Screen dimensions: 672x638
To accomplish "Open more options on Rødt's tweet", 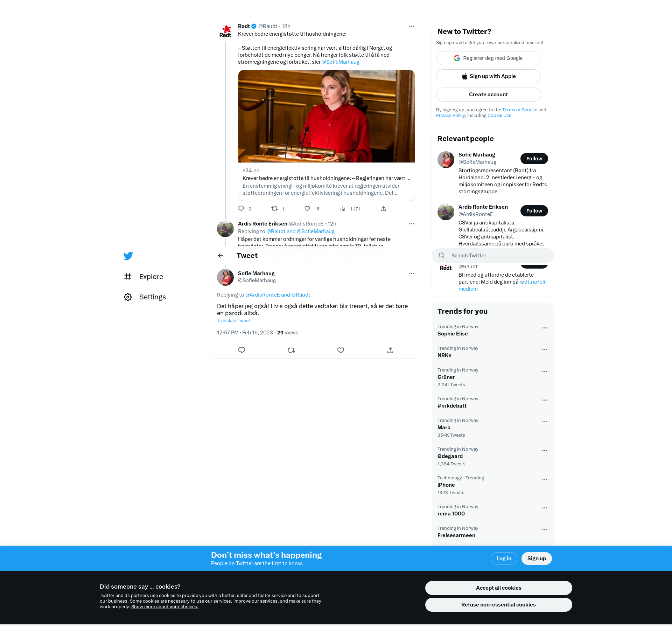I will [x=412, y=26].
